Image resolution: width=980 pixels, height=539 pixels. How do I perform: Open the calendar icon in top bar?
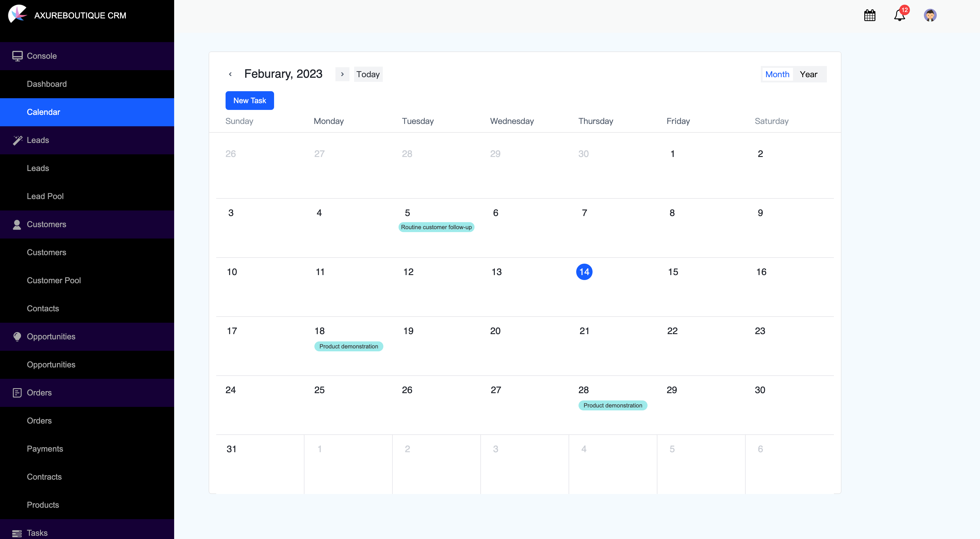pyautogui.click(x=870, y=15)
